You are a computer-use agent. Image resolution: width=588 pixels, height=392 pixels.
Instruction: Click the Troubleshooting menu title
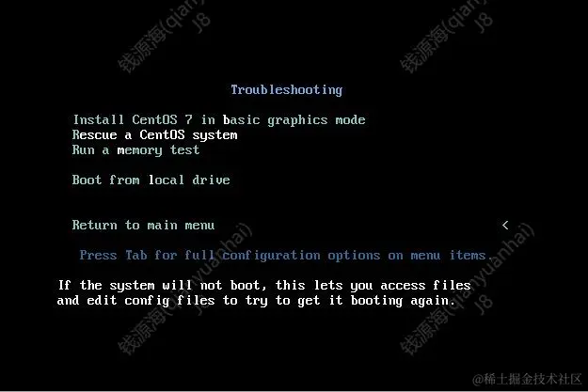[287, 90]
